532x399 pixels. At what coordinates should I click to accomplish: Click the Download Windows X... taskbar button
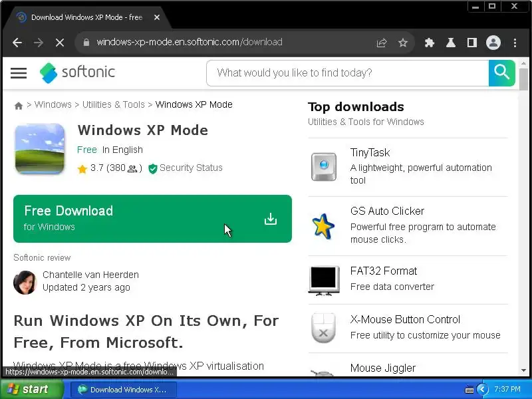(124, 390)
